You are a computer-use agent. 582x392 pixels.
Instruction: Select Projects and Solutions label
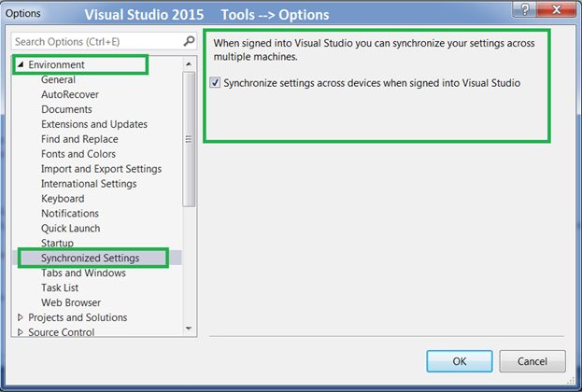78,317
